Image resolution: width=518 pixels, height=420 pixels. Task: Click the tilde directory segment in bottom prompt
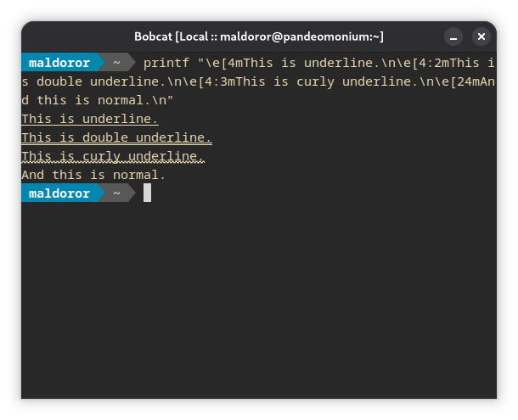click(x=116, y=193)
